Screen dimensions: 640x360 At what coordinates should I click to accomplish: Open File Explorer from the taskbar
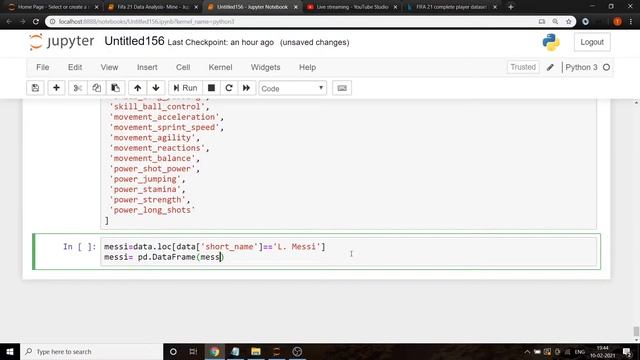(256, 351)
